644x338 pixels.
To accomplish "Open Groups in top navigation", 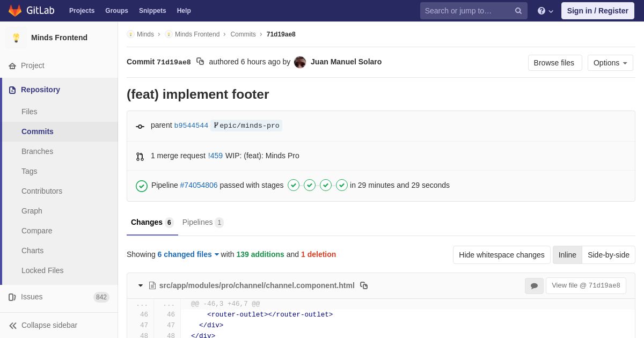I will tap(116, 11).
